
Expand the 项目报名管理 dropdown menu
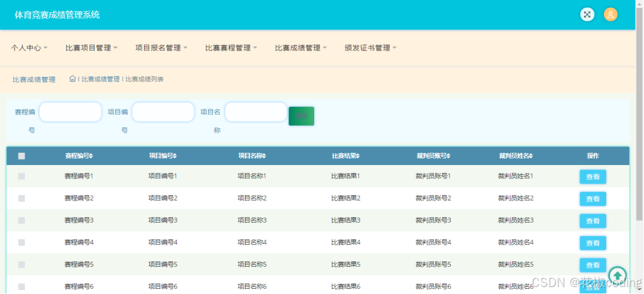(161, 48)
